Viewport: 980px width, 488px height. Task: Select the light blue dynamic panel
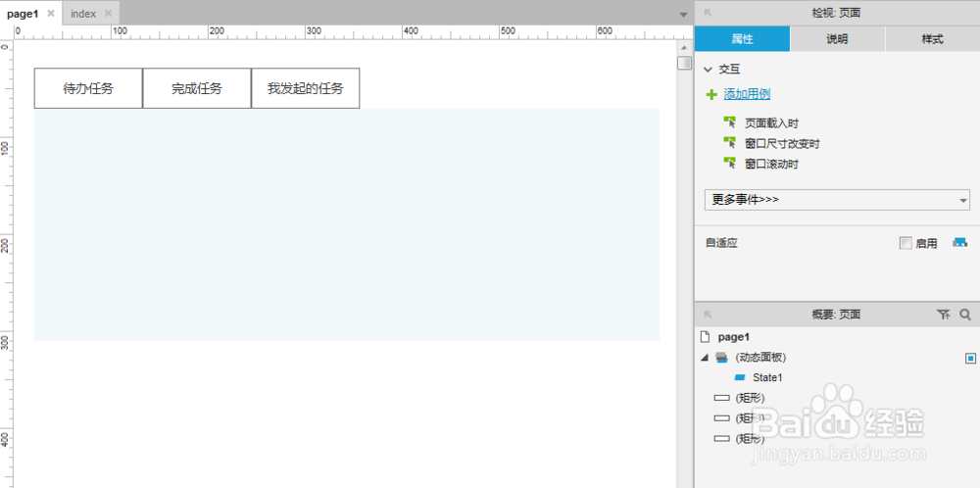[x=347, y=225]
